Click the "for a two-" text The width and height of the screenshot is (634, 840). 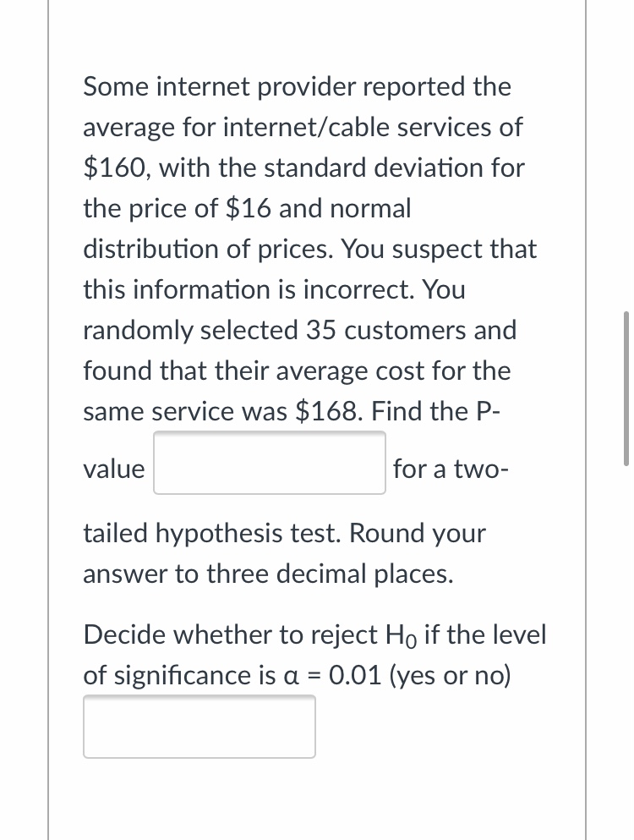[x=450, y=469]
